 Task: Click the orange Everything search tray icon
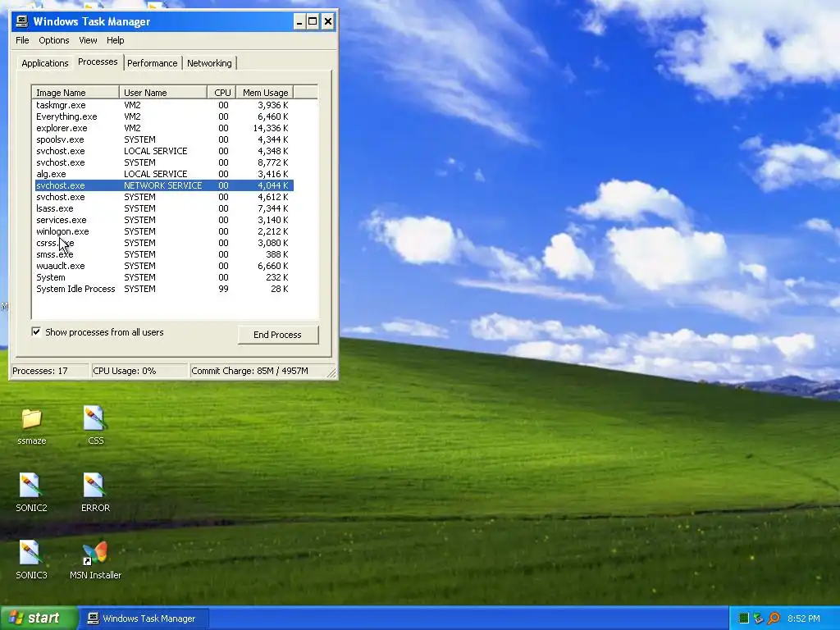click(774, 619)
